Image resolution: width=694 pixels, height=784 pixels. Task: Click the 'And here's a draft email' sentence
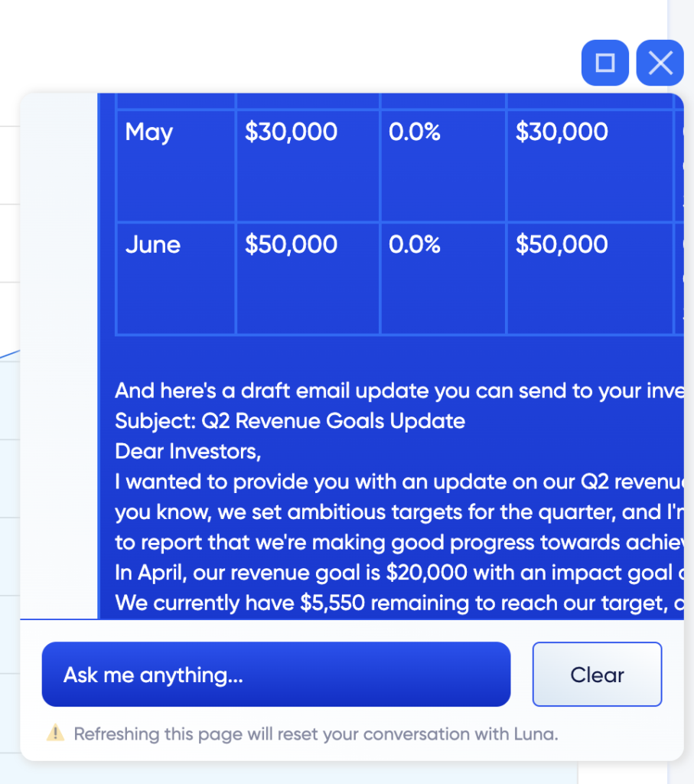click(399, 390)
